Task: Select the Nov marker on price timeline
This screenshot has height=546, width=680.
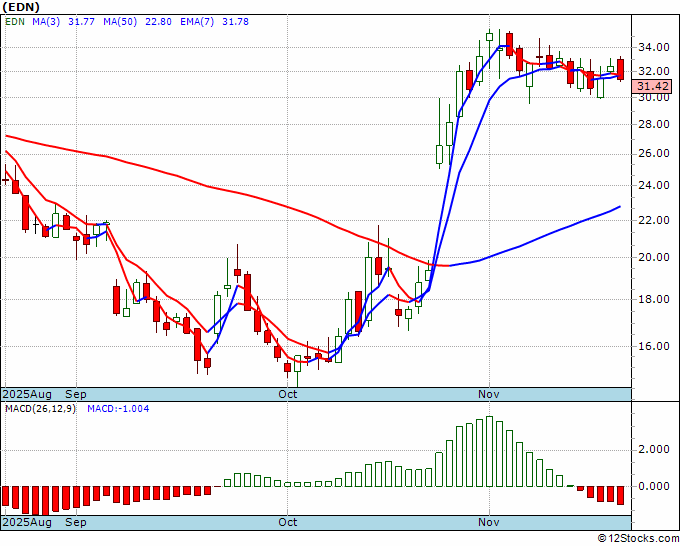Action: (x=489, y=394)
